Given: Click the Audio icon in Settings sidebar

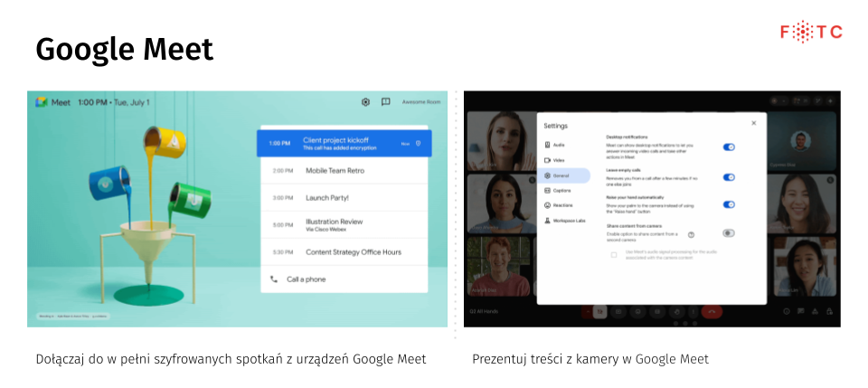Looking at the screenshot, I should pyautogui.click(x=547, y=145).
